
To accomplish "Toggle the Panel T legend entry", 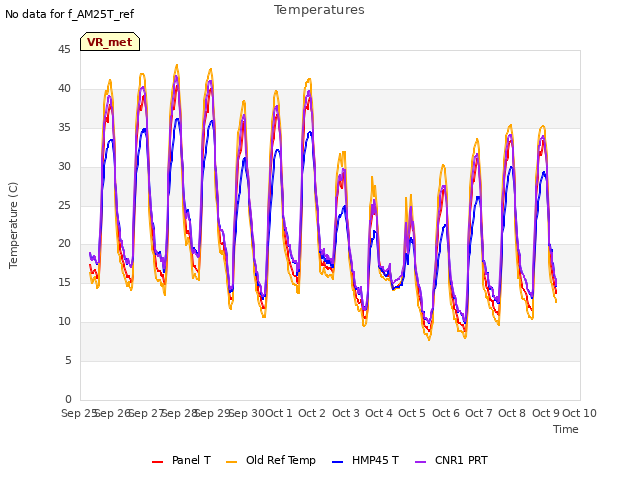I will coord(181,460).
